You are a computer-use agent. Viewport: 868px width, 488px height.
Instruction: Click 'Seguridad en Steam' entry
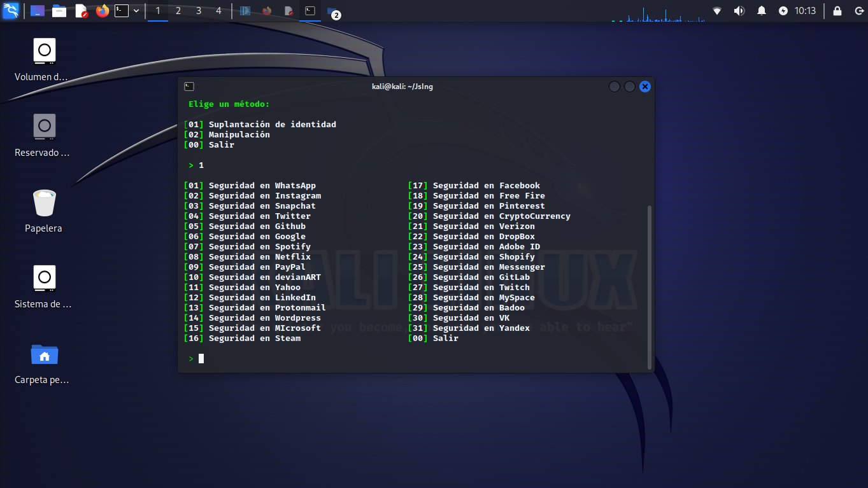pos(255,338)
